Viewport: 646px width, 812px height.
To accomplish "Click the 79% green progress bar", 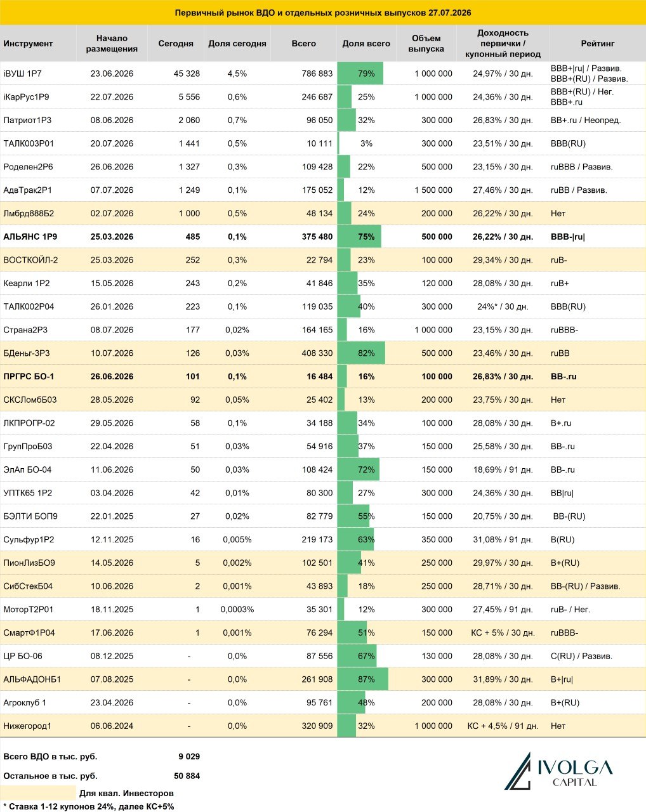I will [x=360, y=74].
